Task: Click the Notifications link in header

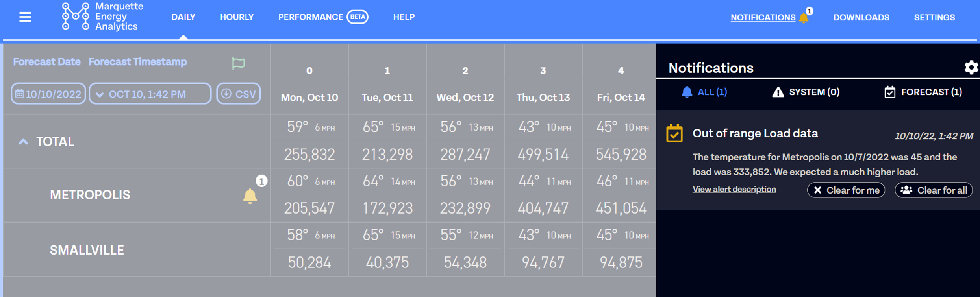Action: (763, 18)
